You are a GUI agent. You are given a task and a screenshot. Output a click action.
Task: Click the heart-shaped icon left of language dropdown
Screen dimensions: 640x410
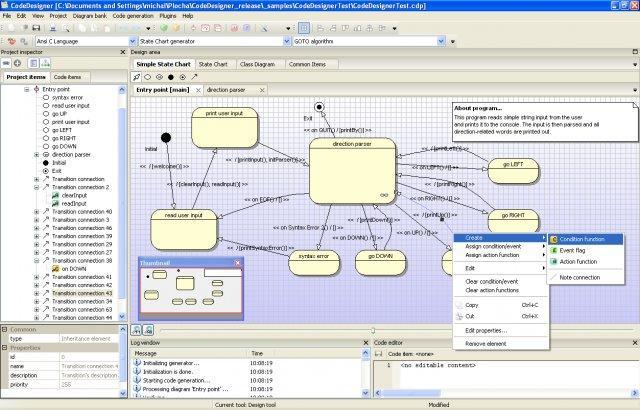pos(11,41)
